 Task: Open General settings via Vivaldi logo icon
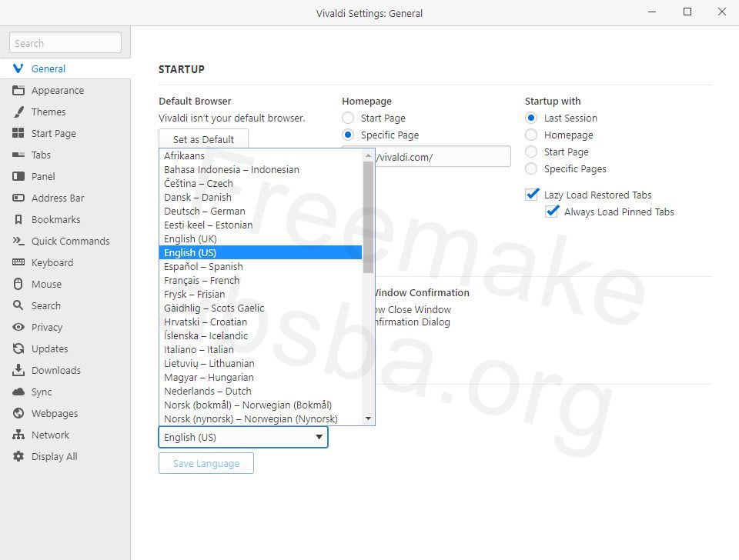pos(18,68)
